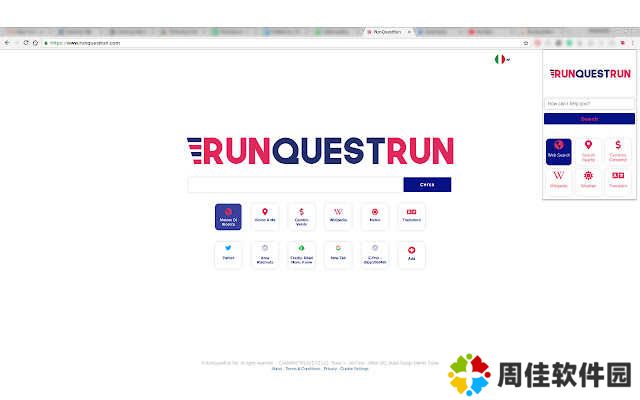Screen dimensions: 640x400
Task: Bookmark page with the star icon
Action: [526, 43]
